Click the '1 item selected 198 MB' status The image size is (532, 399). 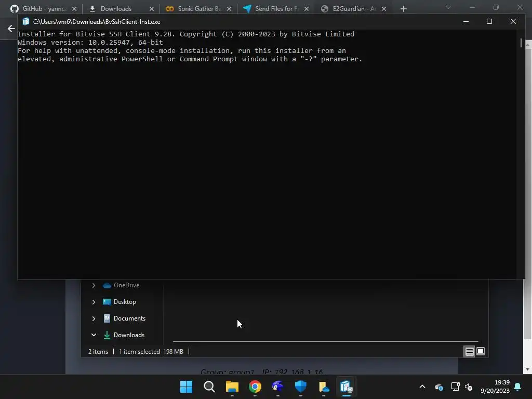click(151, 352)
